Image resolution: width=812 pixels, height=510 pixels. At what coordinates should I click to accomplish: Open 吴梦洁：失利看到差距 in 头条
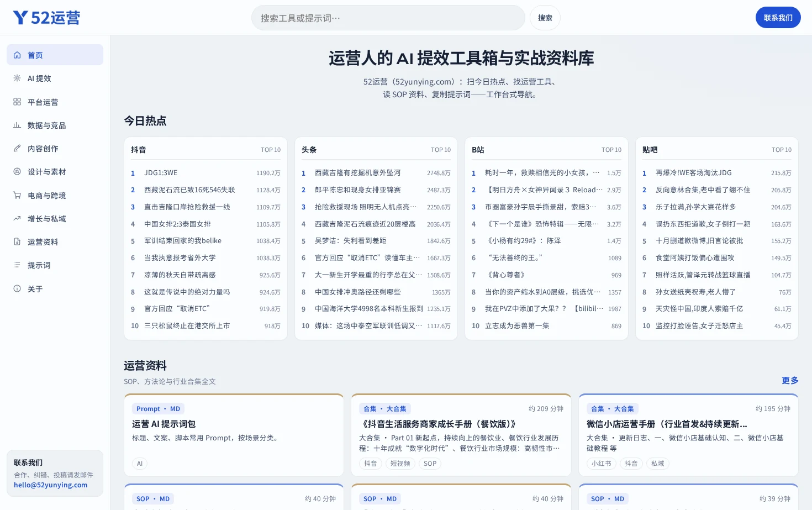pyautogui.click(x=376, y=241)
